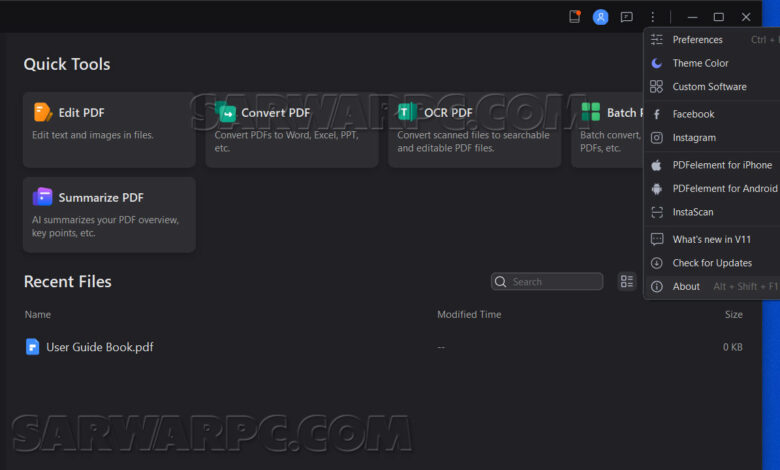Select PDFelement for Android
Viewport: 780px width, 470px height.
(x=712, y=188)
